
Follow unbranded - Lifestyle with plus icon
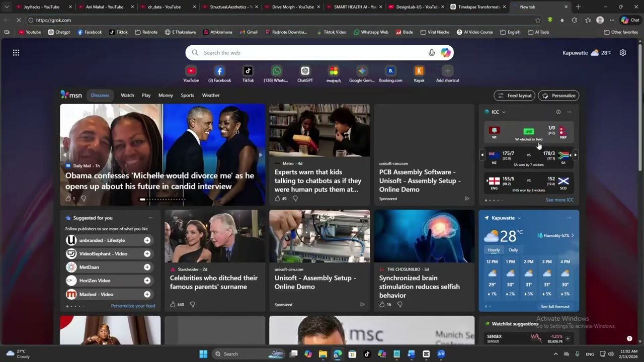[x=147, y=240]
